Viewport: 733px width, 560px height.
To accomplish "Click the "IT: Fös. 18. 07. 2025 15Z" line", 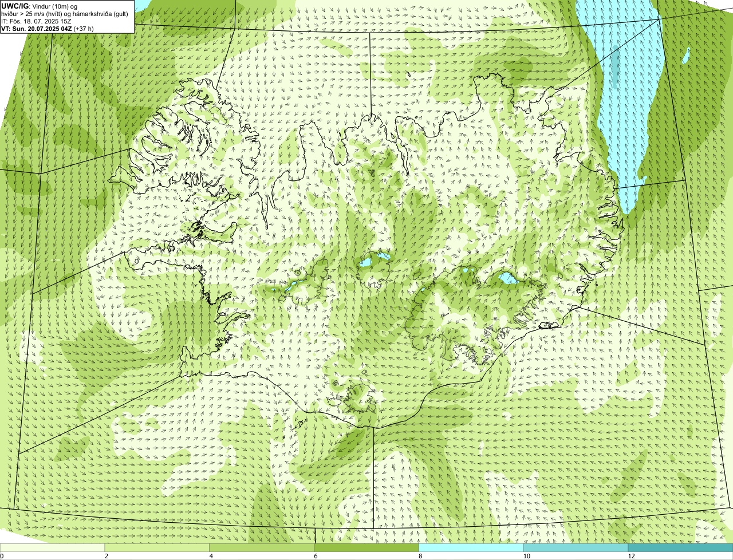I will pos(36,21).
